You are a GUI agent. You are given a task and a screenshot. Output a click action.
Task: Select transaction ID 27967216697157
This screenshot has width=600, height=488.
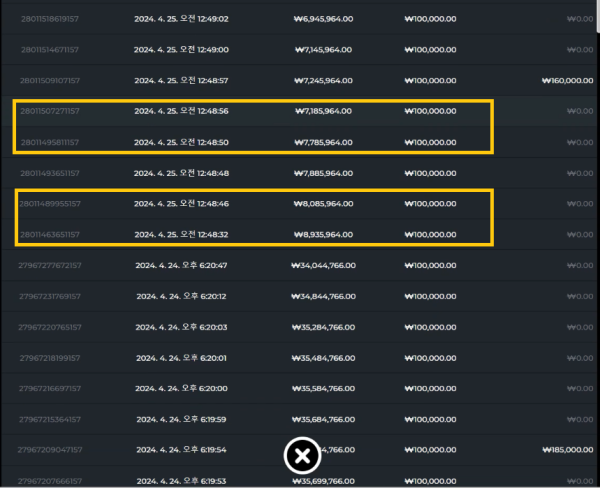50,388
